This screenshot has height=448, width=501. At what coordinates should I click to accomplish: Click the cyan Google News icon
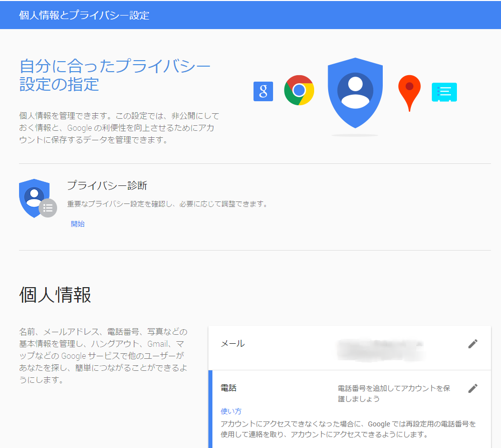[444, 92]
